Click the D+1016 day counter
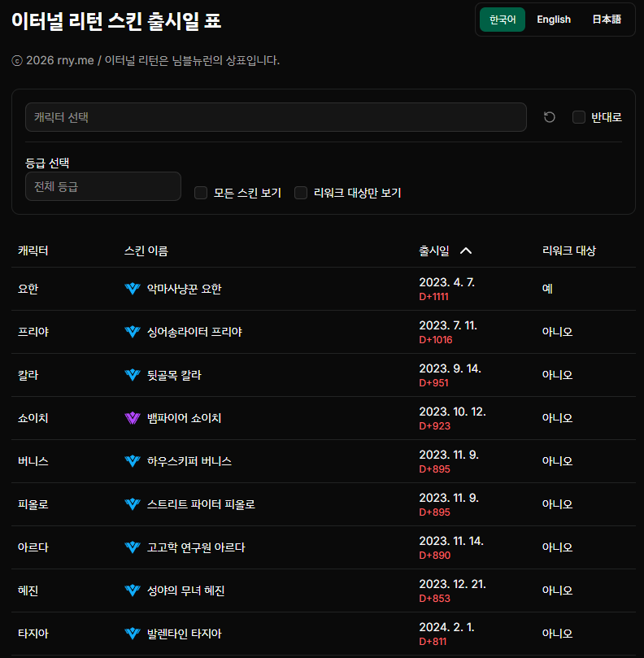The image size is (644, 658). pyautogui.click(x=436, y=340)
